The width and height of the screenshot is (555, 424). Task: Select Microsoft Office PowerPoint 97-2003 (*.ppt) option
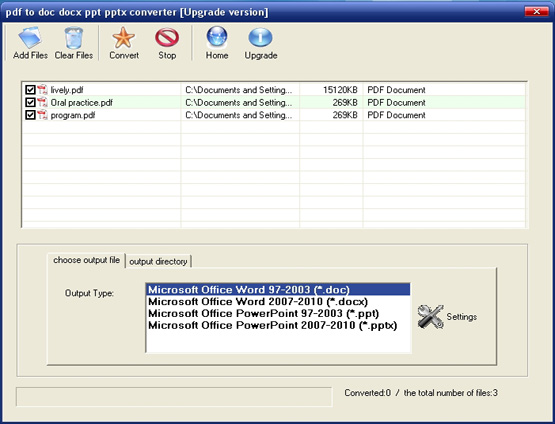pos(278,314)
